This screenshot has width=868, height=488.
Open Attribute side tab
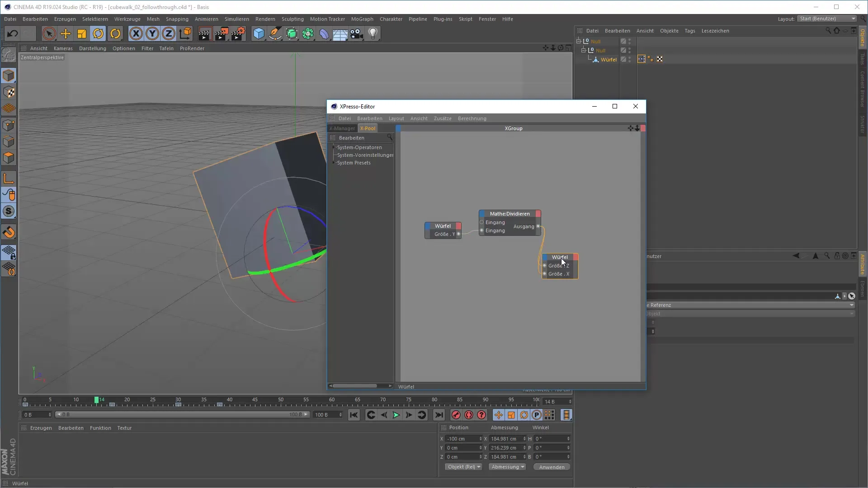pos(863,264)
